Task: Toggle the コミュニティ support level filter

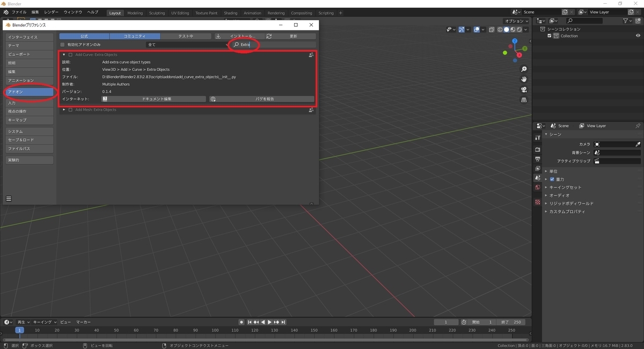Action: (x=135, y=36)
